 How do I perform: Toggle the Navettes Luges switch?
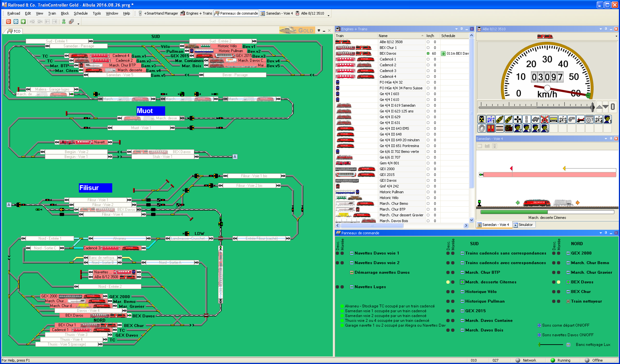pos(352,287)
